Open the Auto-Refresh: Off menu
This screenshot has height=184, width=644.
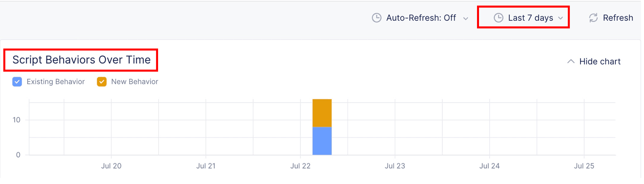tap(421, 18)
